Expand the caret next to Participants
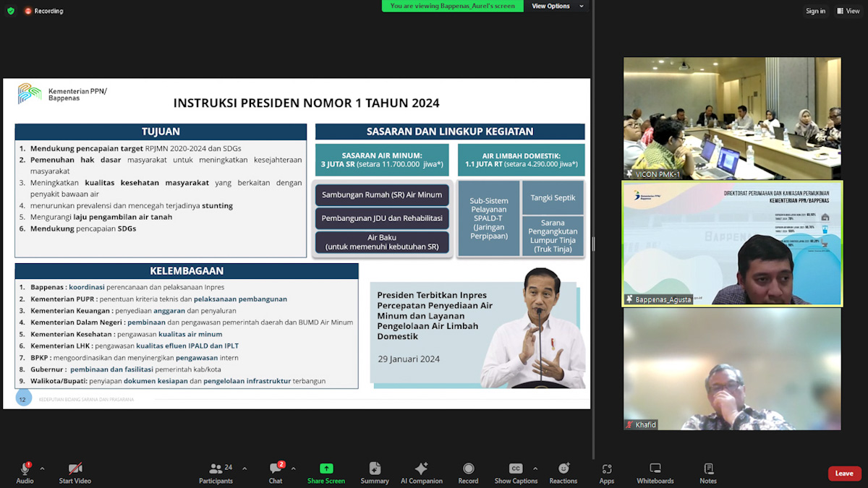The image size is (868, 488). (244, 468)
